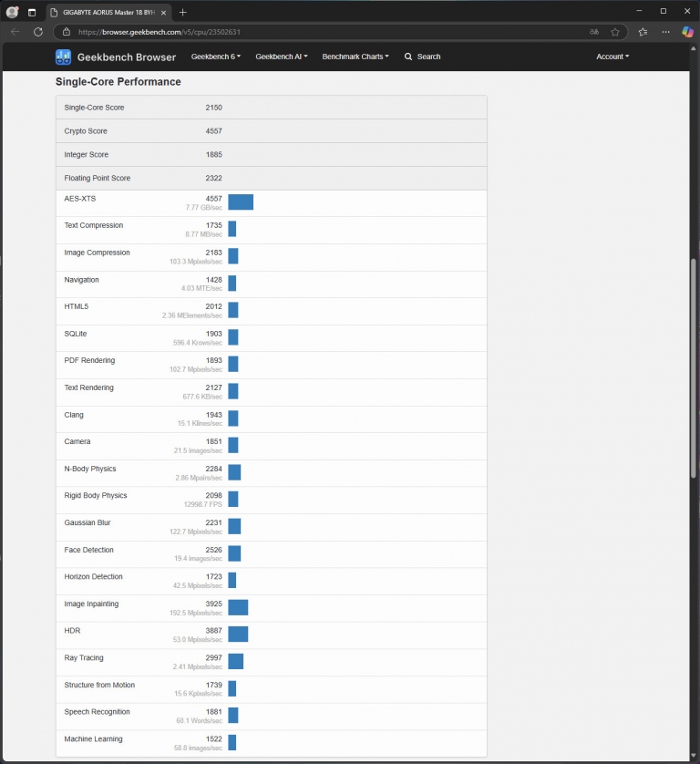The image size is (700, 764).
Task: Open browser profile avatar icon
Action: [x=12, y=12]
